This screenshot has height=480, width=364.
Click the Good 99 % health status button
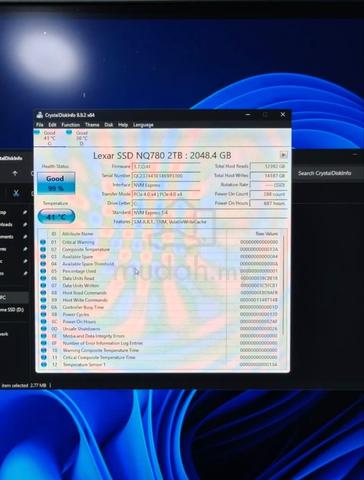56,183
